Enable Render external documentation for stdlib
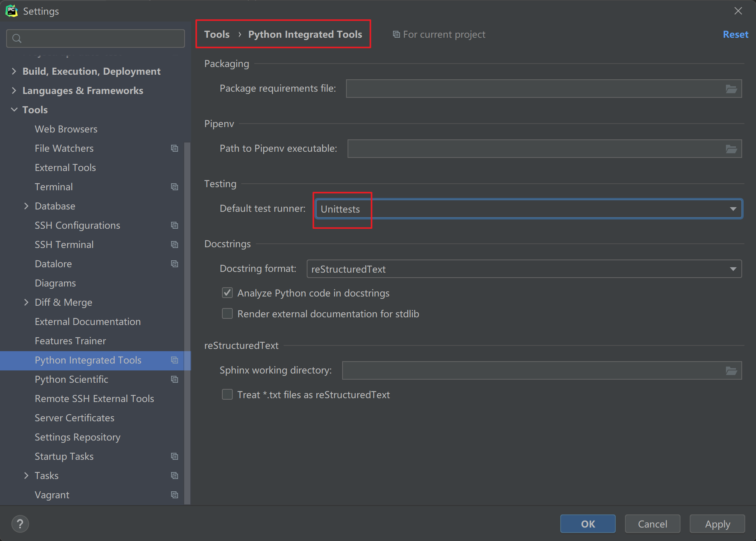 [227, 314]
